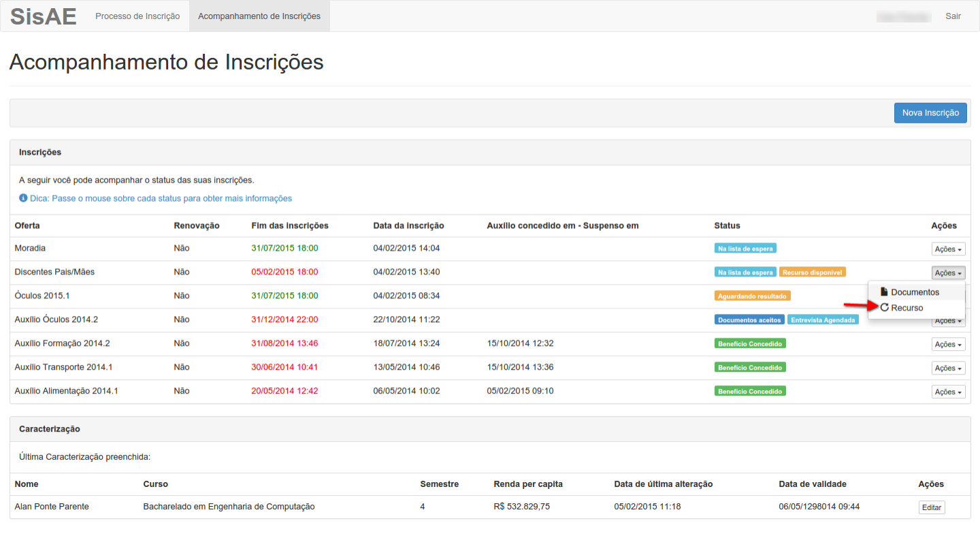Click the blue info icon beside Dica
This screenshot has width=980, height=538.
coord(23,198)
